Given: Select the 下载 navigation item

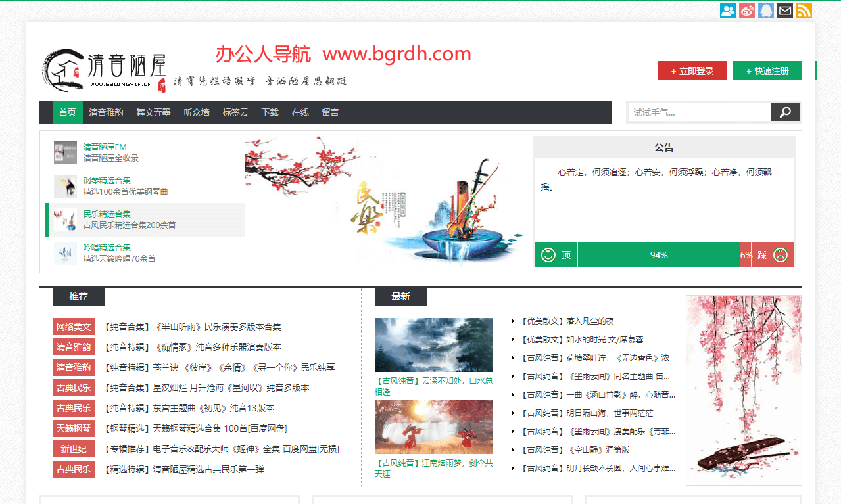Looking at the screenshot, I should point(270,112).
